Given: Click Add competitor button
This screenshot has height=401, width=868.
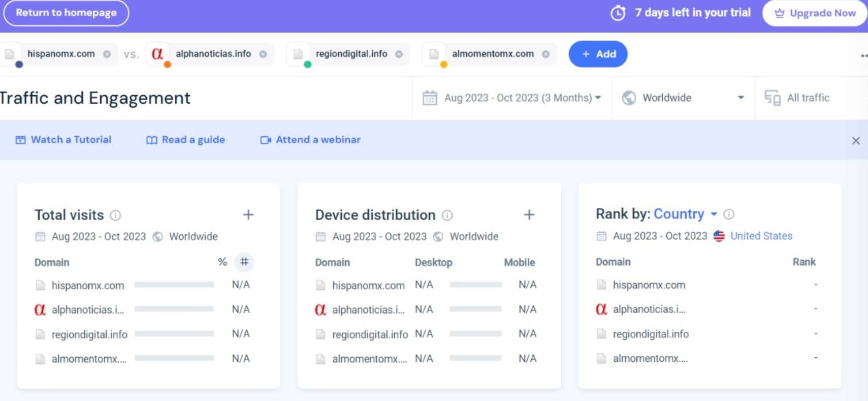Looking at the screenshot, I should pyautogui.click(x=598, y=54).
